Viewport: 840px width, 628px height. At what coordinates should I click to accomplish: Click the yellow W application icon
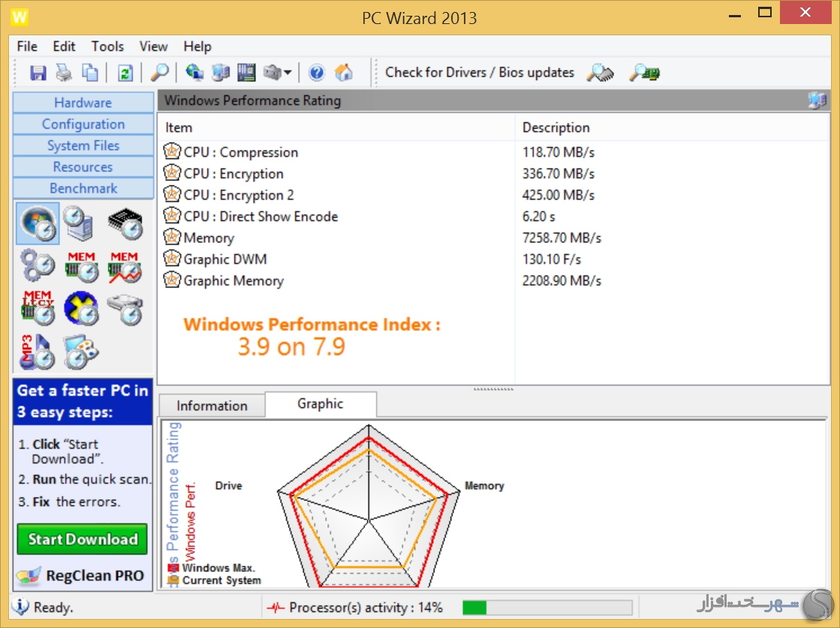tap(20, 17)
